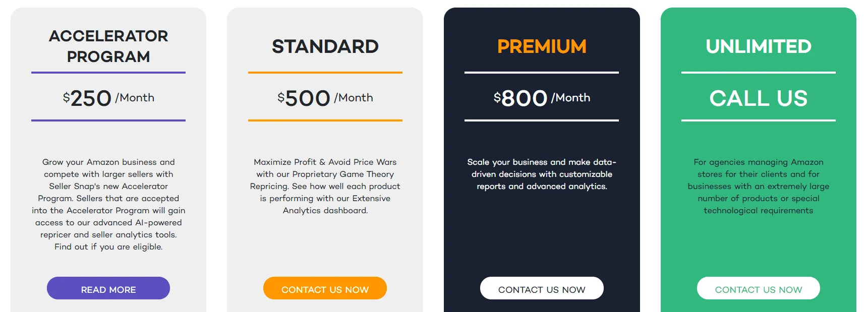Viewport: 868px width, 312px height.
Task: Click the Accelerator Program description paragraph
Action: [108, 204]
